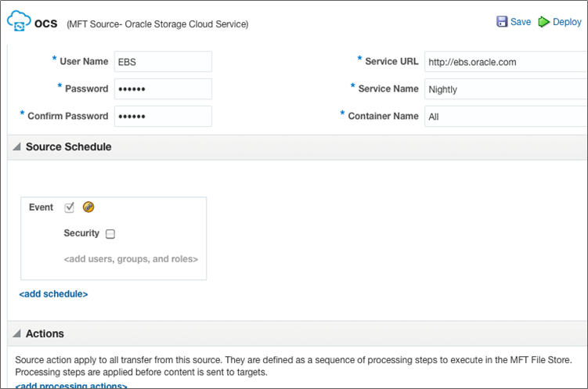
Task: Focus the User Name field
Action: click(x=163, y=62)
